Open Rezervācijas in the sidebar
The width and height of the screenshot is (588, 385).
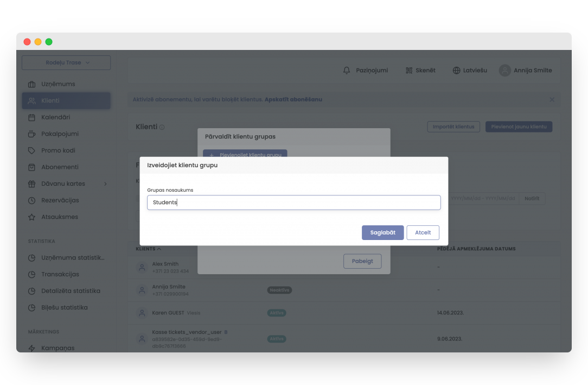tap(60, 200)
